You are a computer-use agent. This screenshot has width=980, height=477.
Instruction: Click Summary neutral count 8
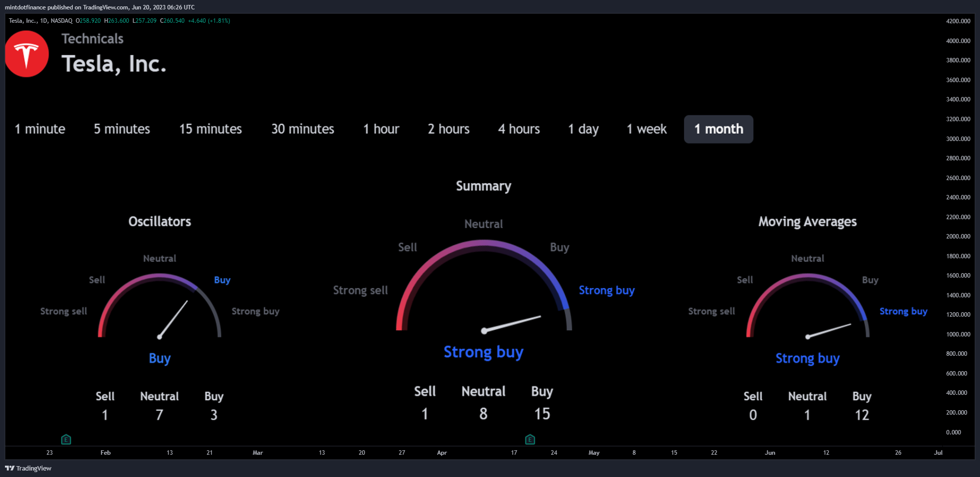pyautogui.click(x=483, y=414)
